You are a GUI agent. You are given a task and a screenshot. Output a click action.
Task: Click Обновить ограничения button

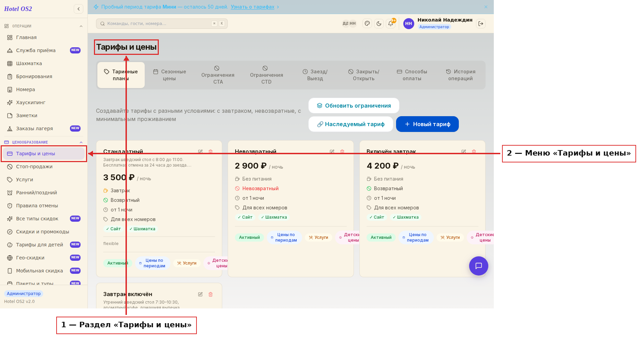[354, 106]
